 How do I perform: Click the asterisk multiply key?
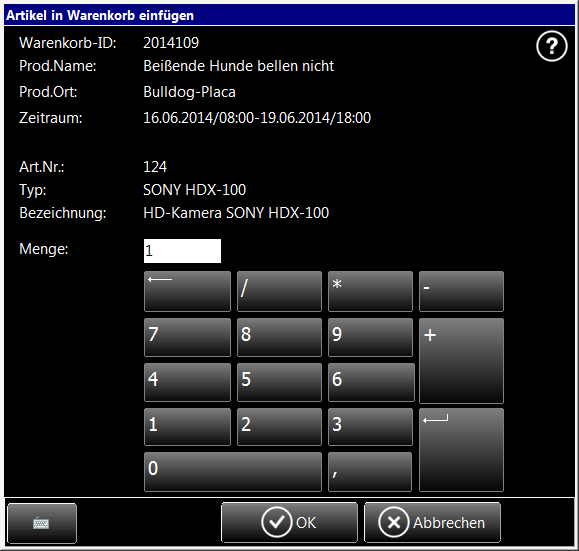click(370, 291)
